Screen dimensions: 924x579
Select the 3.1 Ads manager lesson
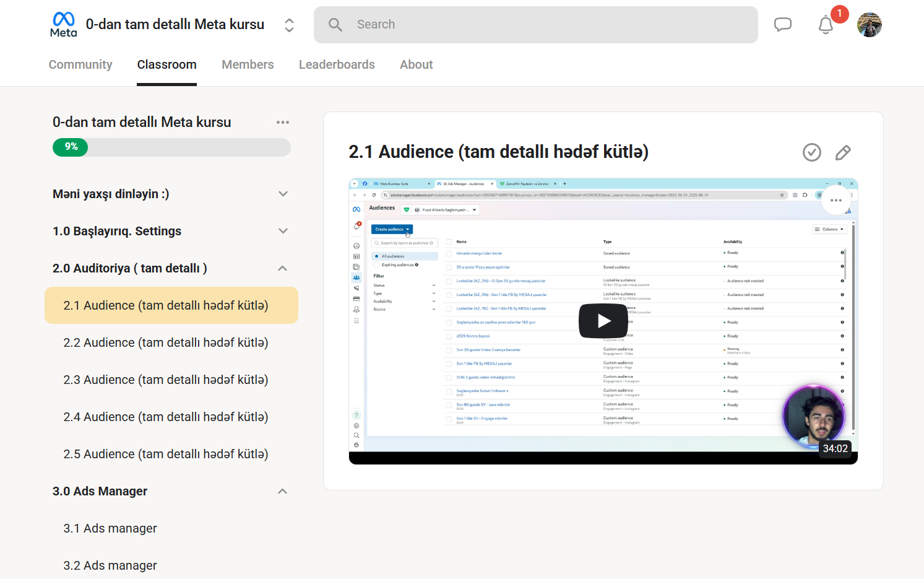point(110,528)
